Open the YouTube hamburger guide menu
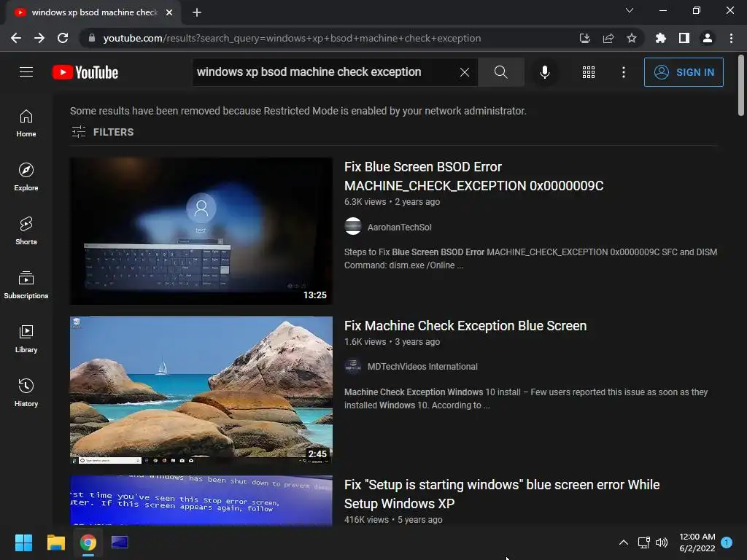747x560 pixels. [x=26, y=72]
